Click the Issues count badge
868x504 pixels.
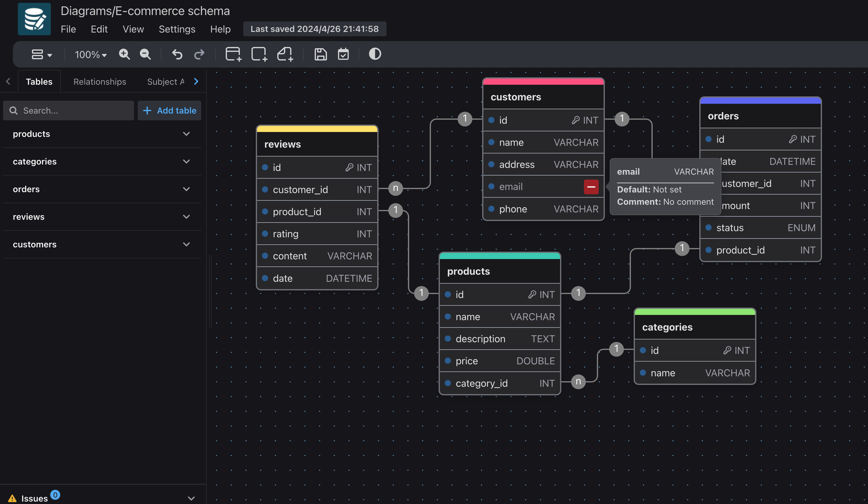coord(55,495)
